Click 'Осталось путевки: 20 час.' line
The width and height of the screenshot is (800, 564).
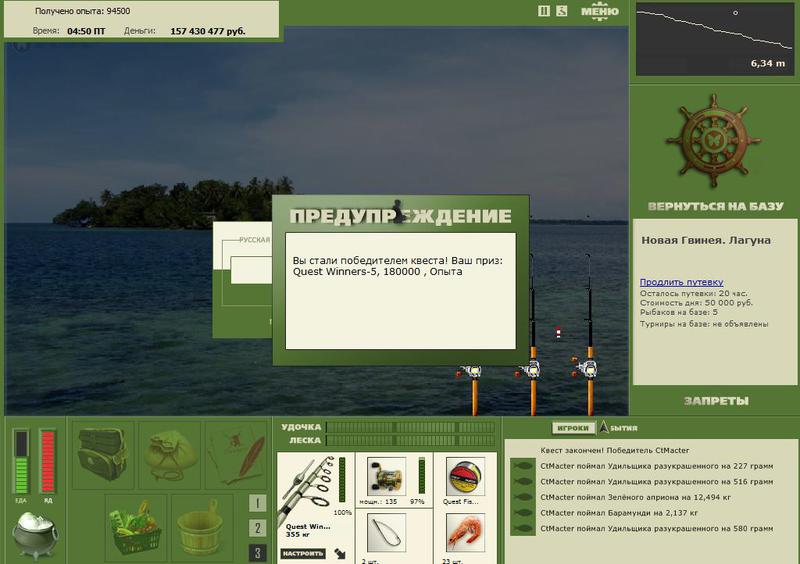693,293
